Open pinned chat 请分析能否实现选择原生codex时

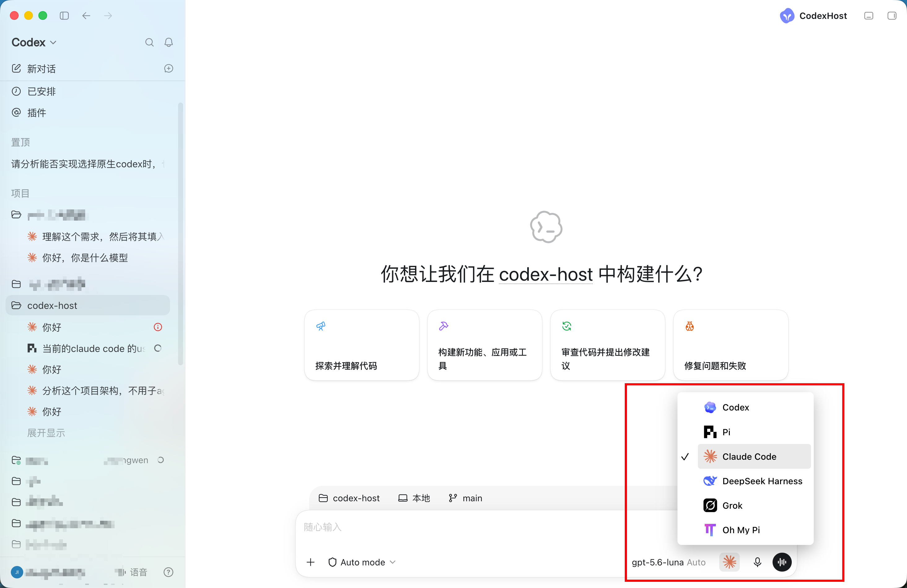tap(88, 164)
